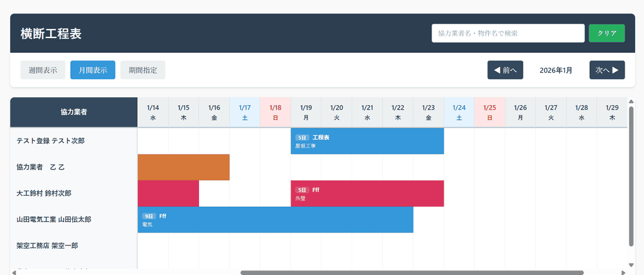Select the 1/17 Saturday column header

pyautogui.click(x=245, y=113)
